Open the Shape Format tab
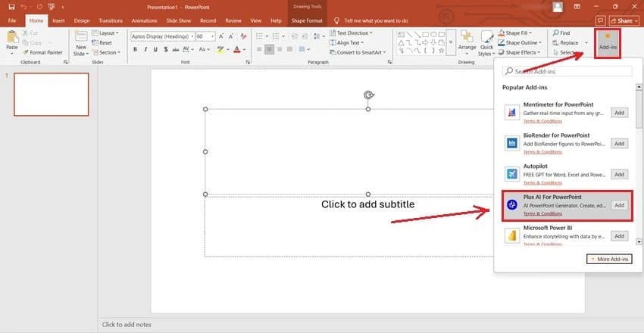This screenshot has height=333, width=644. pos(307,20)
